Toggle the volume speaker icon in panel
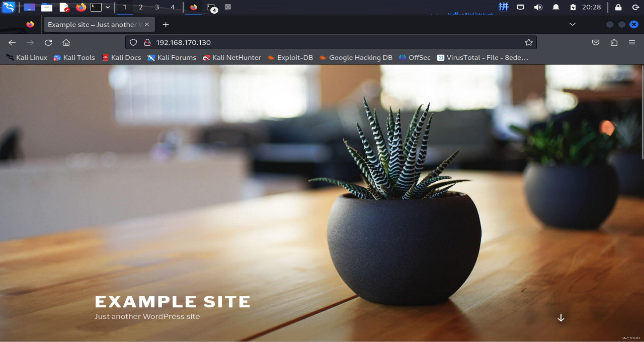The height and width of the screenshot is (342, 644). pyautogui.click(x=538, y=7)
